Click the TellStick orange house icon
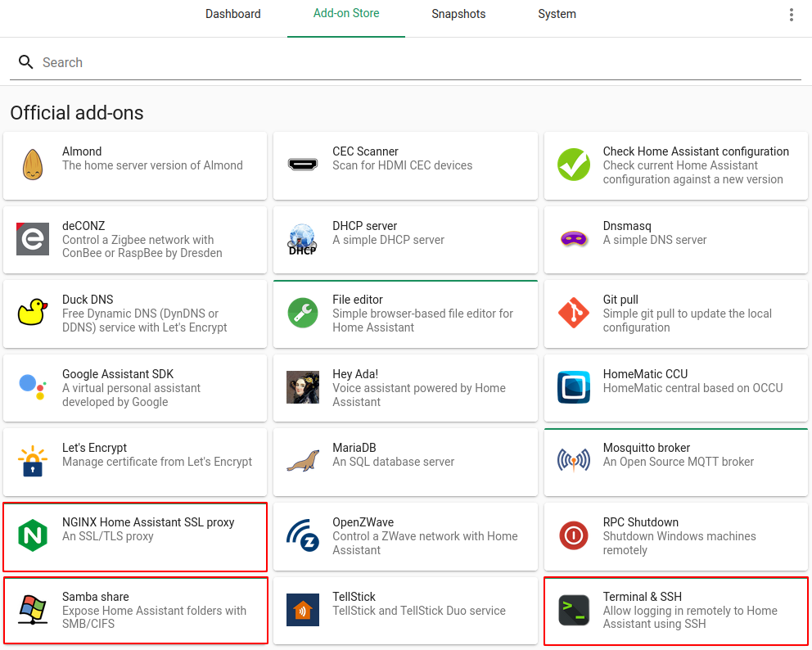Viewport: 812px width, 650px height. click(302, 610)
